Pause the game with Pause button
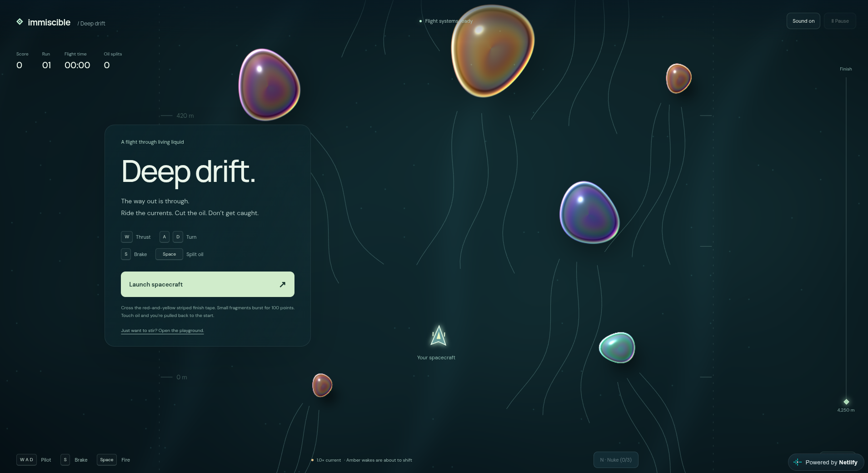Viewport: 868px width, 473px height. click(840, 21)
